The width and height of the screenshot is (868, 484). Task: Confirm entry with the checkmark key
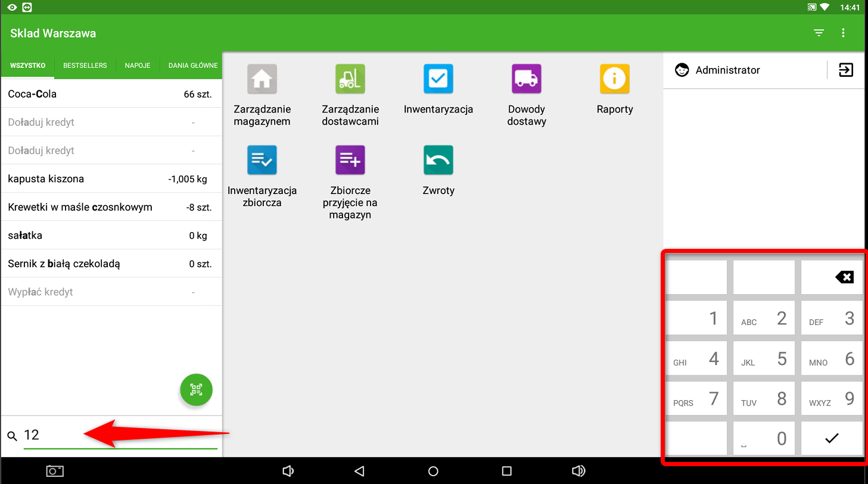click(832, 438)
